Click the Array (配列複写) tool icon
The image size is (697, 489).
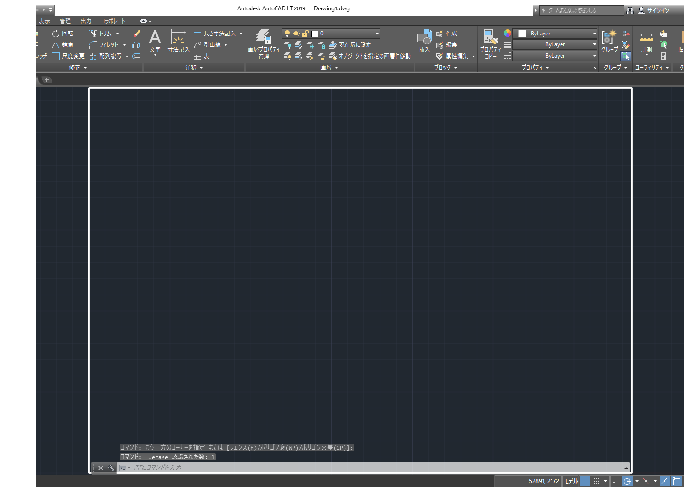pyautogui.click(x=93, y=56)
